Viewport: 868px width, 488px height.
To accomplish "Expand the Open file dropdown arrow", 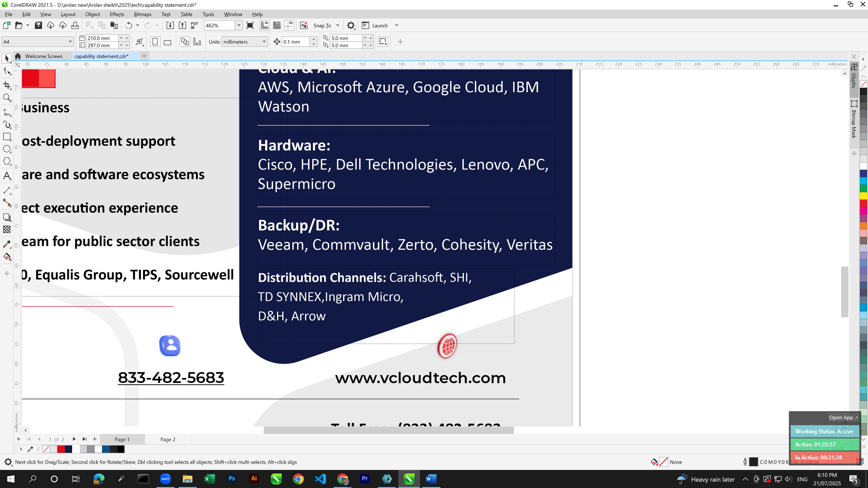I will pos(28,25).
